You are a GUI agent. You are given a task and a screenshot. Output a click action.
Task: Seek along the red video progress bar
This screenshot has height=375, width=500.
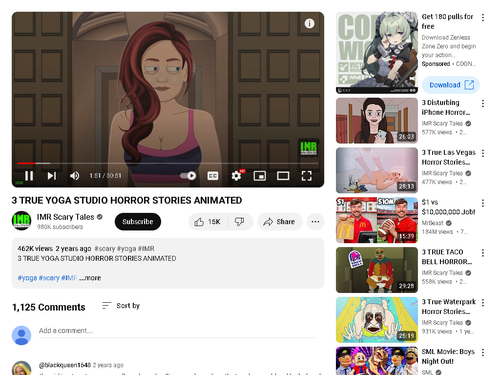[168, 163]
